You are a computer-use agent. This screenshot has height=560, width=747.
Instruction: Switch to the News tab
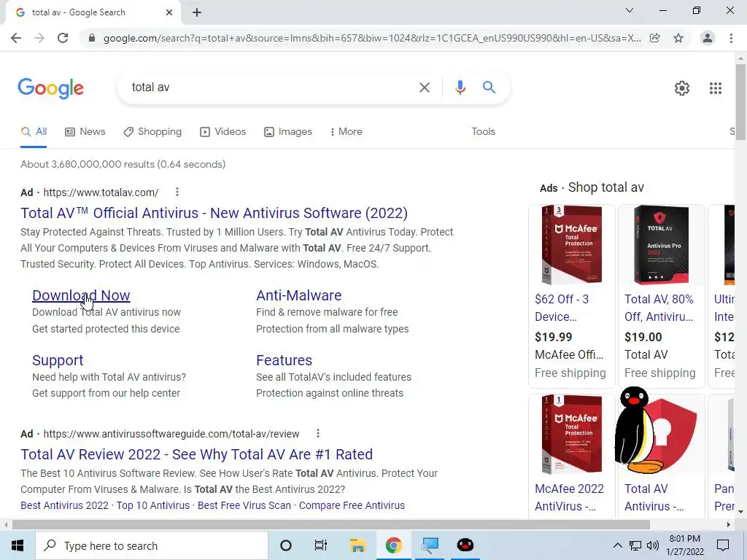[x=85, y=132]
